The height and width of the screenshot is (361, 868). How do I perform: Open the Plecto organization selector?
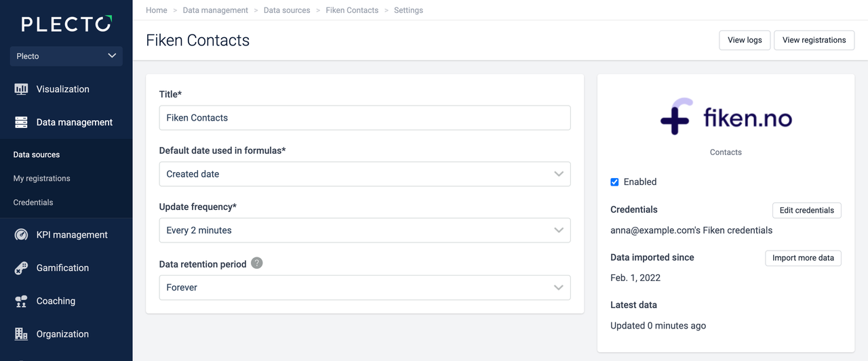pos(66,56)
